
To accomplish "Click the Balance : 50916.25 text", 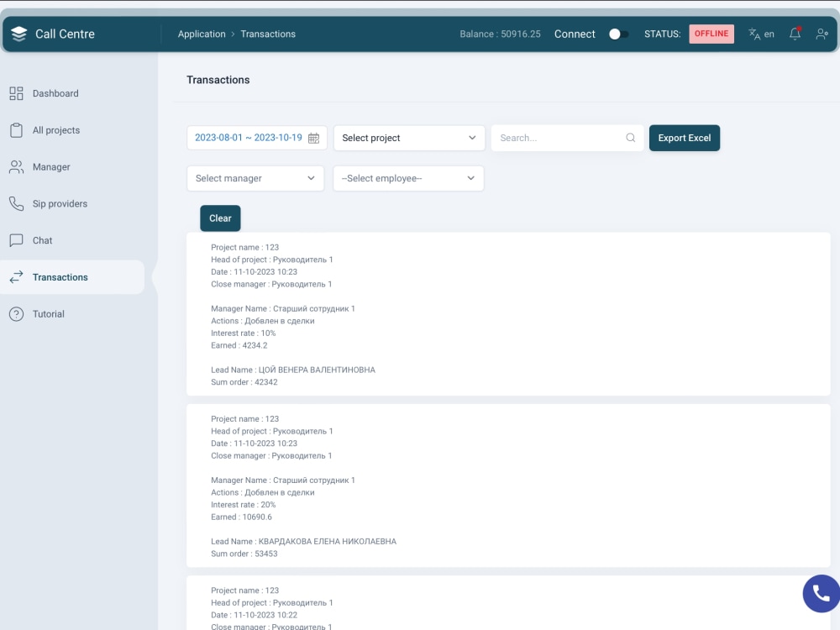I will 500,34.
